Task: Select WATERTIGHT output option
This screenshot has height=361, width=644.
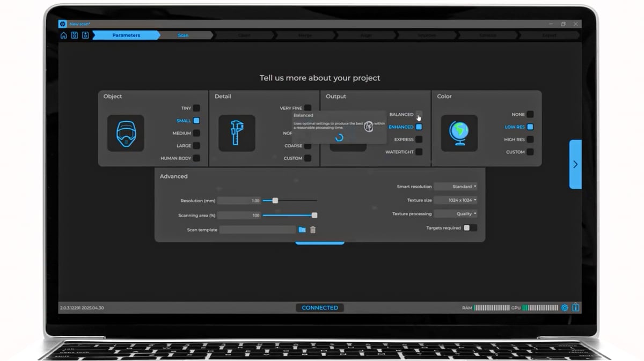Action: [x=419, y=152]
